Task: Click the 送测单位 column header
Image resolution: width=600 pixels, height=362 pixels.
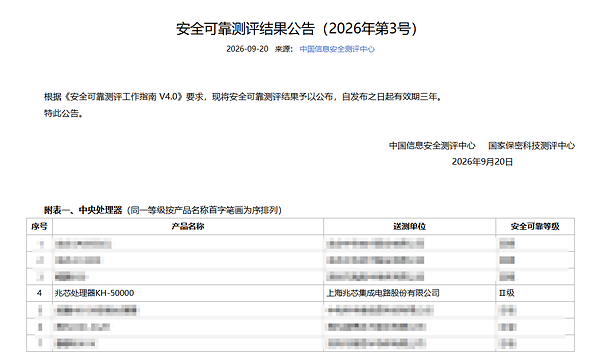Action: pyautogui.click(x=409, y=226)
